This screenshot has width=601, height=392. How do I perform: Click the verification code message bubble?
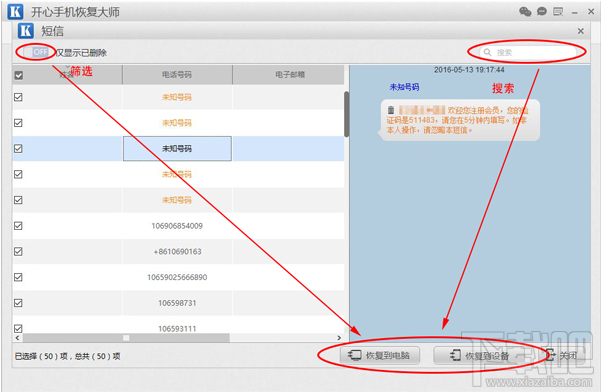[459, 120]
